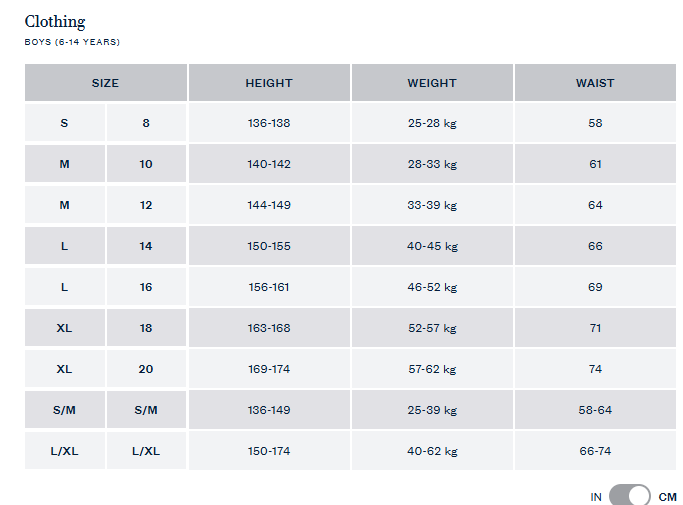Image resolution: width=683 pixels, height=505 pixels.
Task: Click height cell 144-149
Action: point(269,205)
